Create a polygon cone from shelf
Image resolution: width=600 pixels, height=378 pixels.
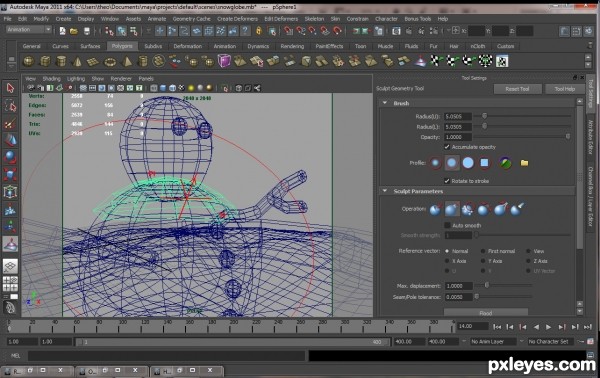(77, 61)
